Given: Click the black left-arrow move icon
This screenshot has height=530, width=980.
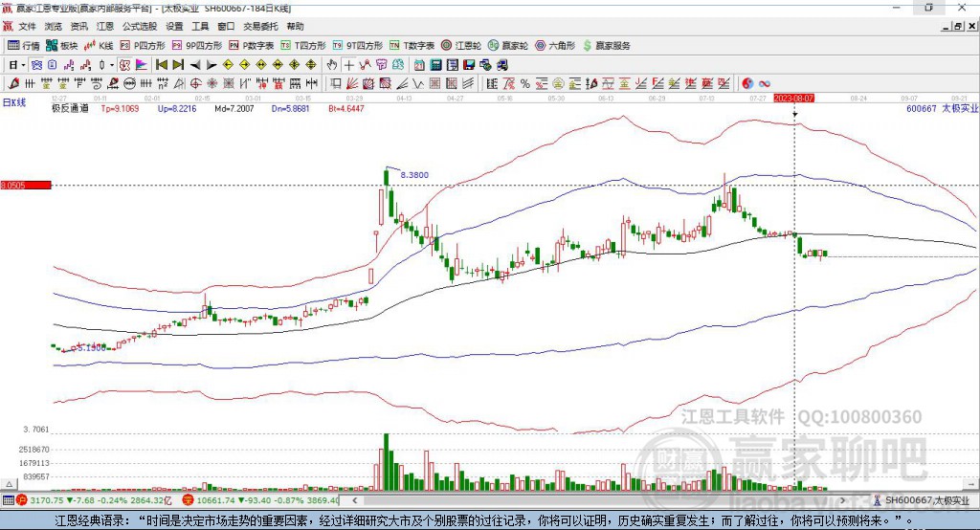Looking at the screenshot, I should (x=195, y=65).
